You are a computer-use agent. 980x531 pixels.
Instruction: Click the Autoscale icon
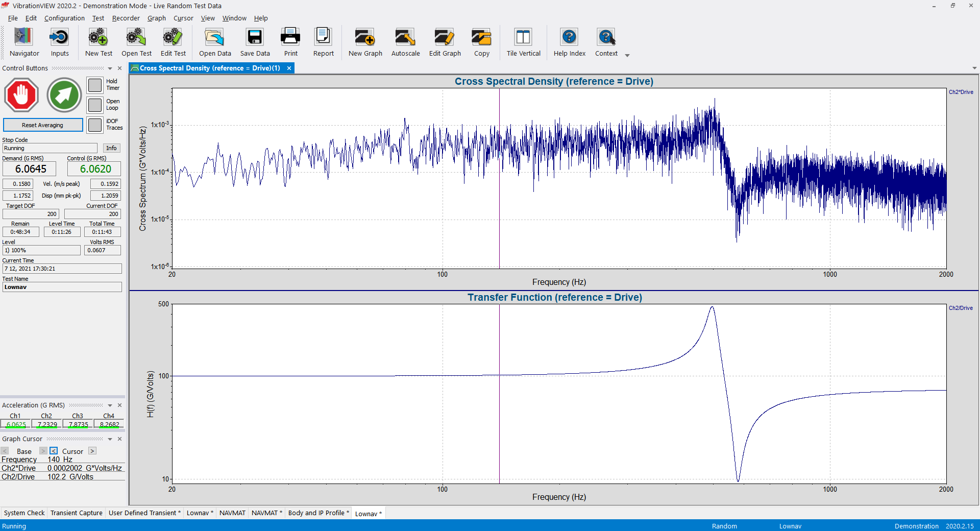pyautogui.click(x=405, y=42)
